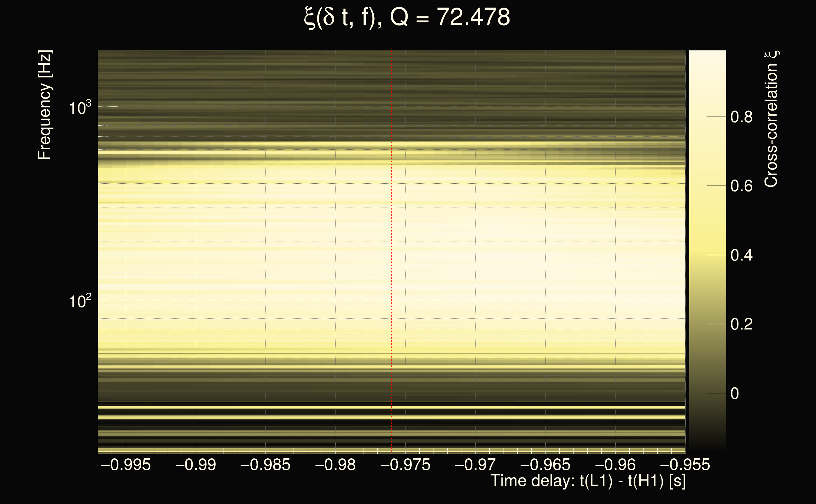This screenshot has width=816, height=504.
Task: Click the 10² frequency tick label
Action: point(80,301)
